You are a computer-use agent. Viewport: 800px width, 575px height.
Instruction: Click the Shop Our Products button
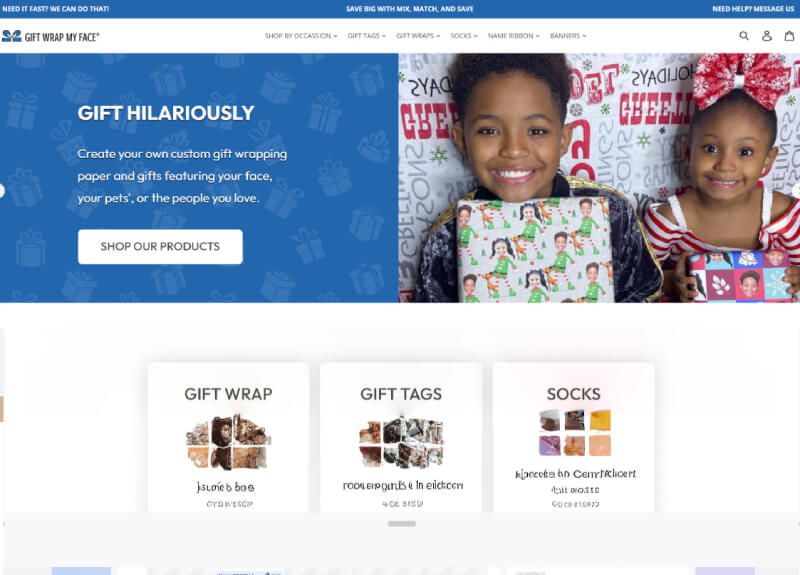[160, 246]
